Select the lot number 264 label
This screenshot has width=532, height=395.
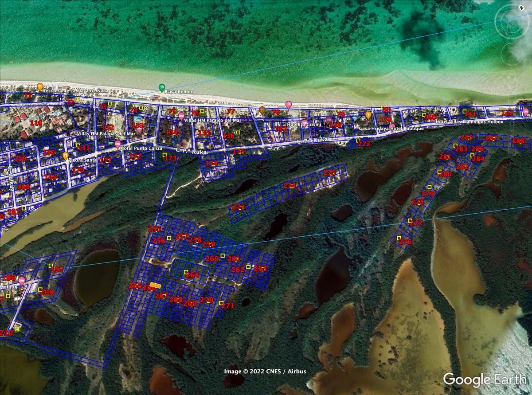click(192, 275)
